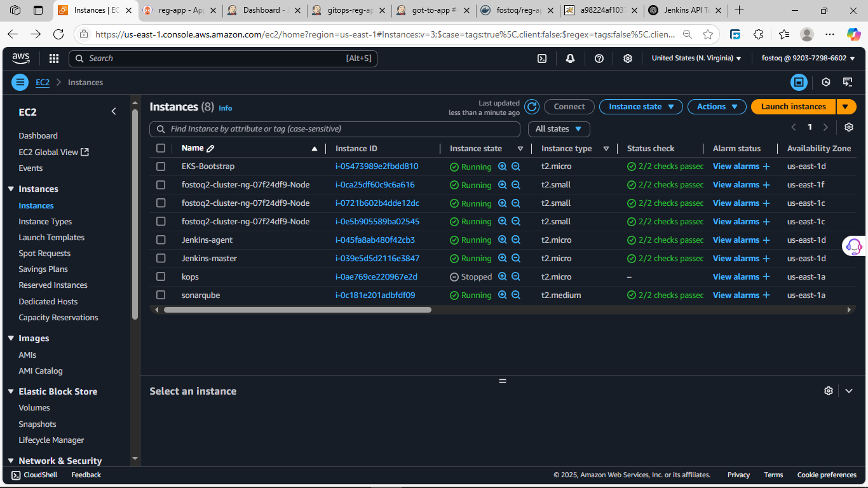This screenshot has width=868, height=488.
Task: Refresh the instances list
Action: pos(532,107)
